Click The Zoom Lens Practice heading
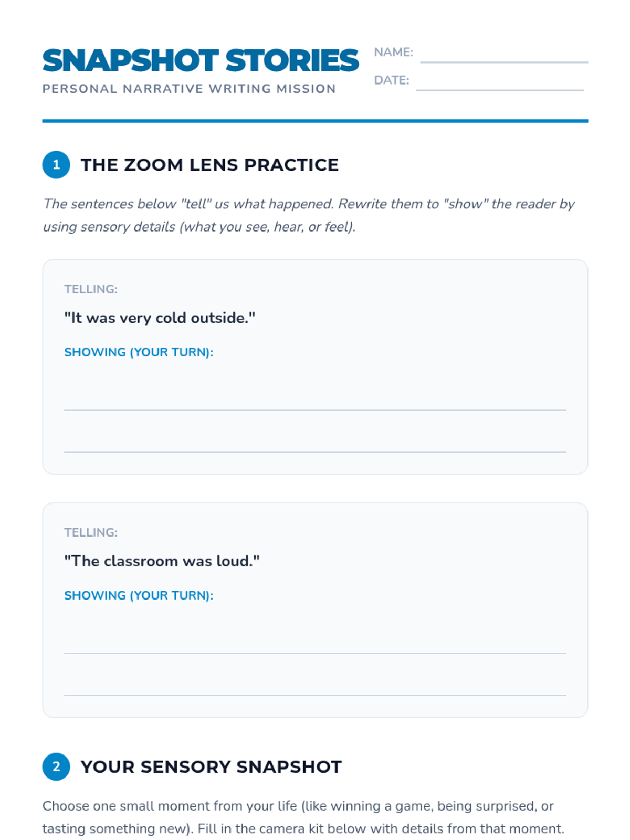The image size is (630, 840). [209, 165]
